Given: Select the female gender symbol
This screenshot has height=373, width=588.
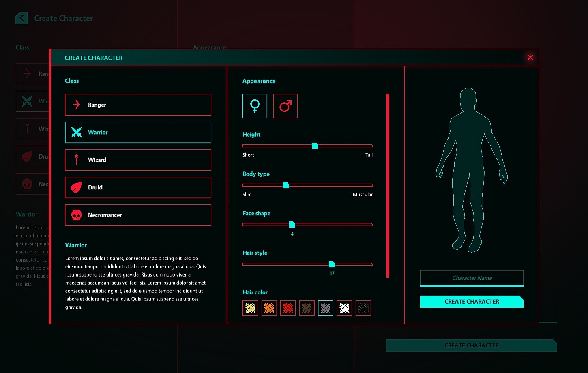Looking at the screenshot, I should (255, 106).
